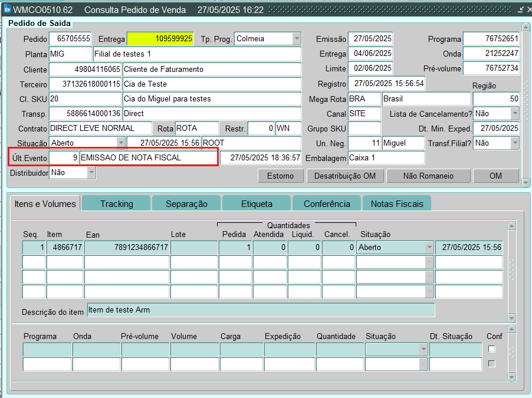Open the Notas Fiscais tab
The height and width of the screenshot is (398, 532).
397,203
